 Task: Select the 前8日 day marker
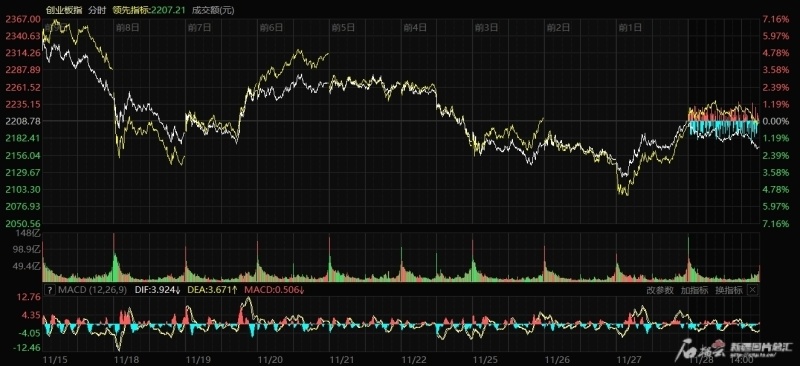coord(128,28)
